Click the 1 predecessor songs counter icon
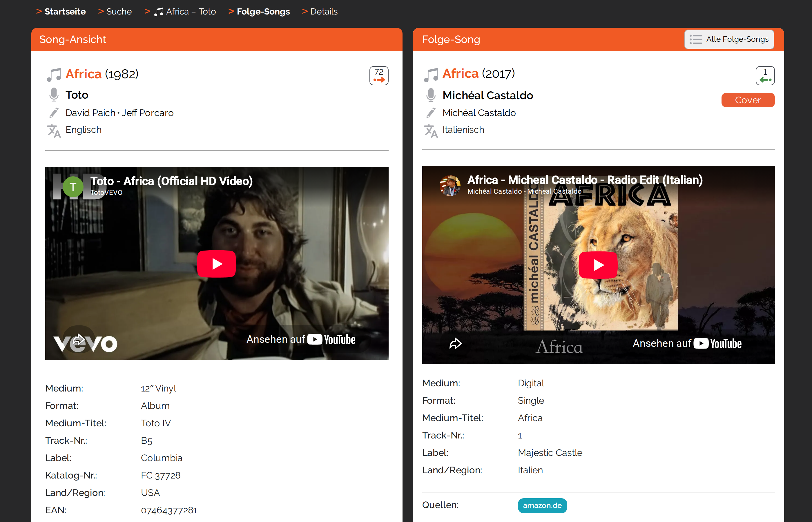Screen dimensions: 812x522 pyautogui.click(x=765, y=76)
